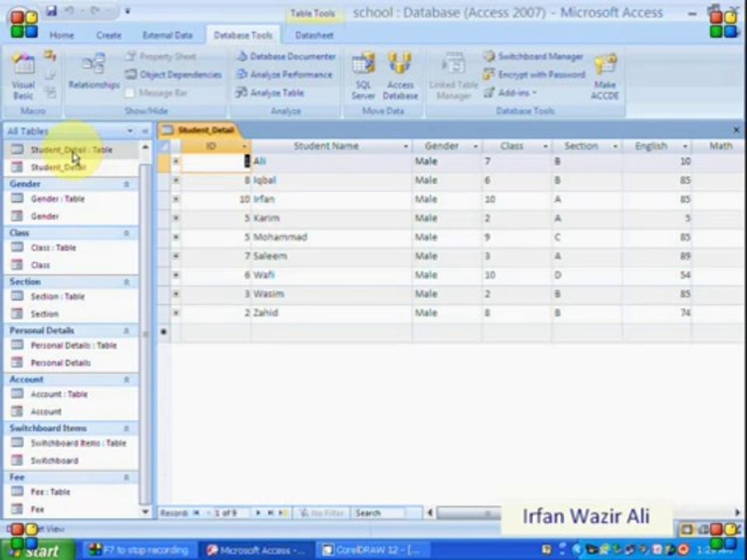
Task: Click the cell containing 'Saleem'
Action: [331, 256]
